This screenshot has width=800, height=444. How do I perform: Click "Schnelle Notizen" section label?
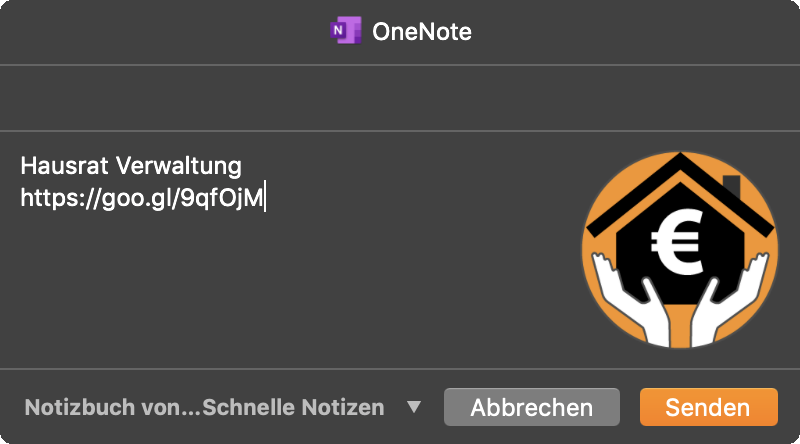click(x=293, y=407)
